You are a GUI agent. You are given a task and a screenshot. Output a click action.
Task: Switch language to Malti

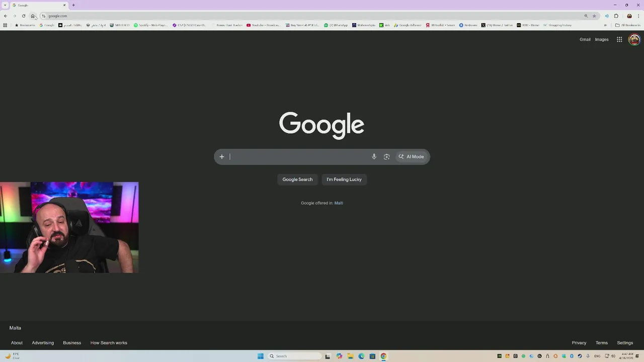coord(339,203)
